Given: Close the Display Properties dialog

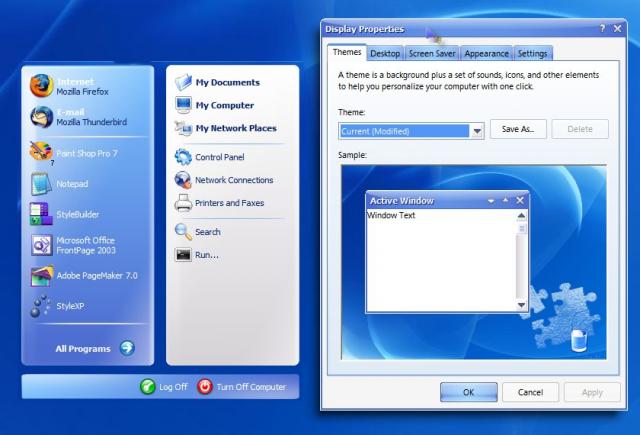Looking at the screenshot, I should [x=618, y=29].
